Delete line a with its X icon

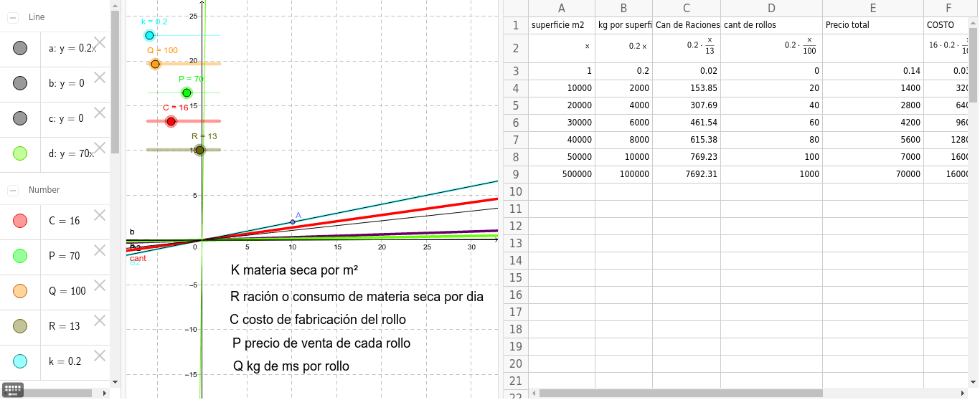100,42
